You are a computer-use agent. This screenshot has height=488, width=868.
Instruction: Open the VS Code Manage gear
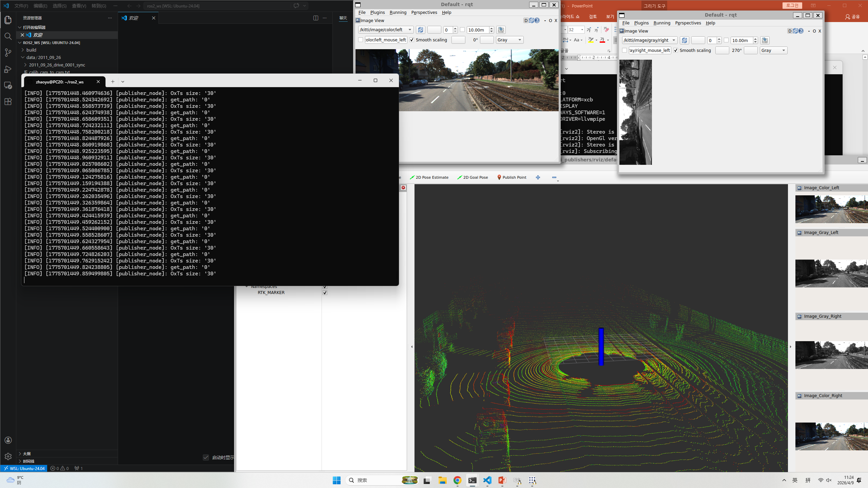click(x=8, y=456)
